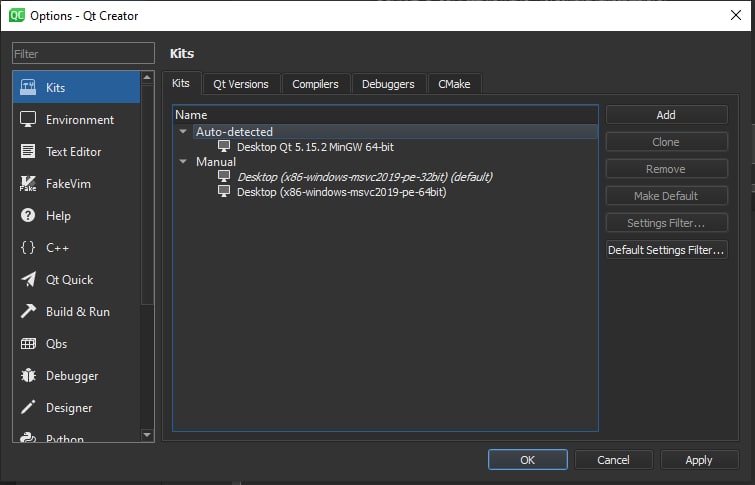Open the Build & Run settings category

[77, 311]
